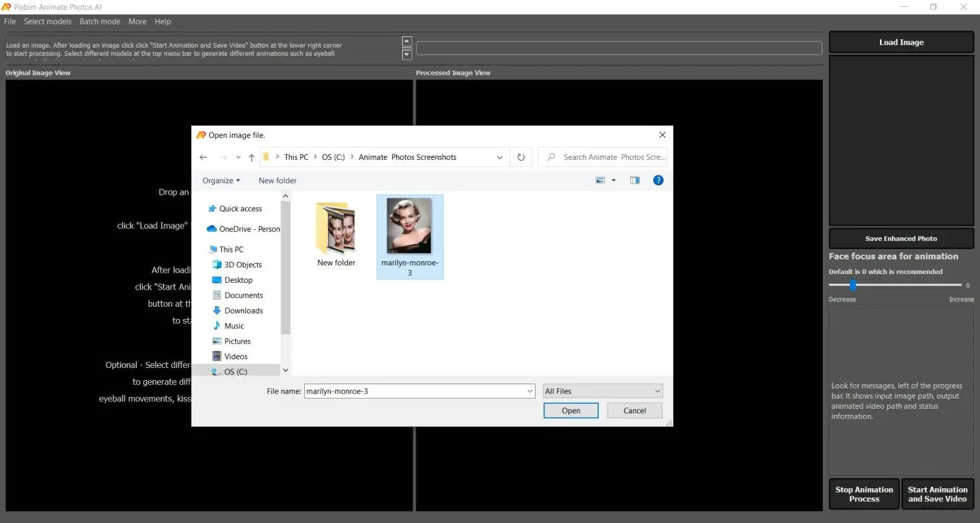Select the New folder item

coord(336,235)
